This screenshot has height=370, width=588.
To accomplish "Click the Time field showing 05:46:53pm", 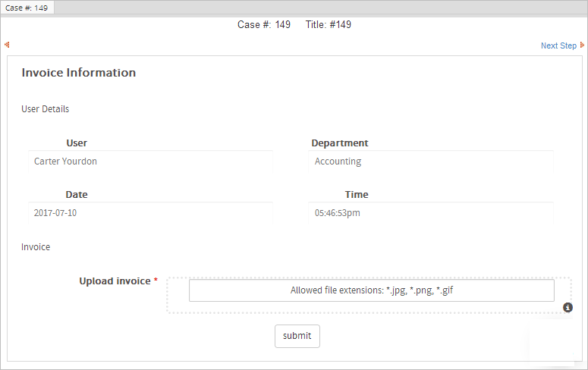I will pyautogui.click(x=431, y=213).
